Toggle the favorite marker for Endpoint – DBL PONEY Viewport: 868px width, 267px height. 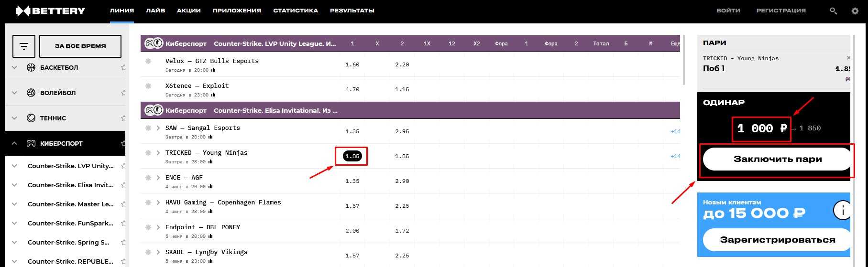pyautogui.click(x=148, y=227)
